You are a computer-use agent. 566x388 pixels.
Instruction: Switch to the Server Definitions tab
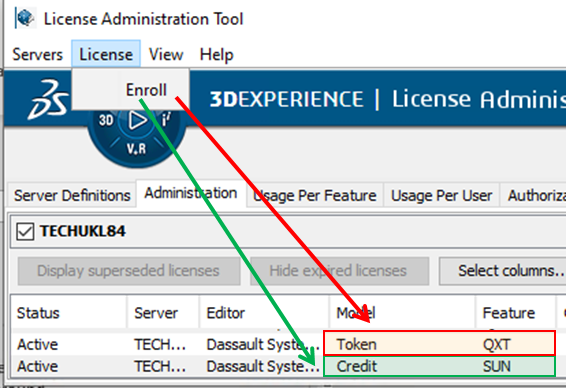72,195
